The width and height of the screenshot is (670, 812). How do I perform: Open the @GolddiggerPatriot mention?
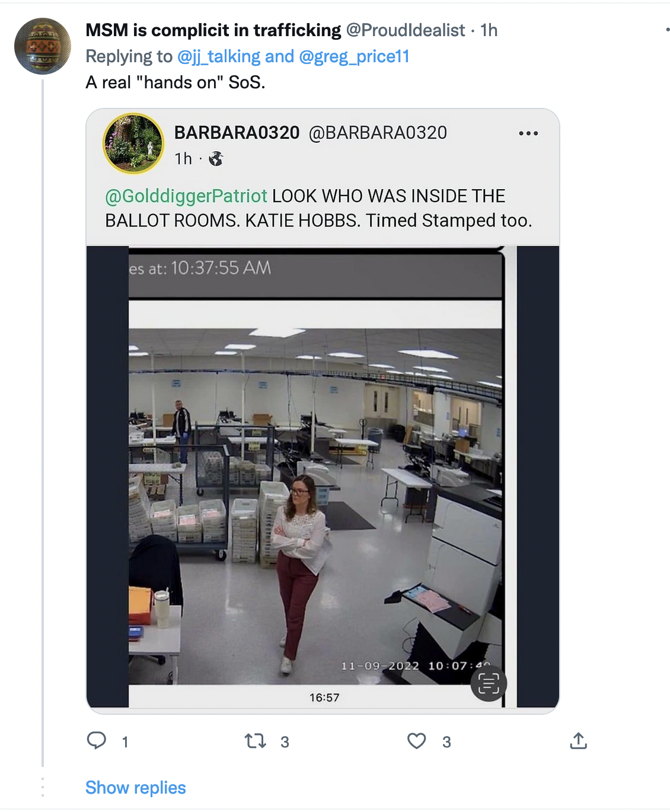click(x=186, y=196)
